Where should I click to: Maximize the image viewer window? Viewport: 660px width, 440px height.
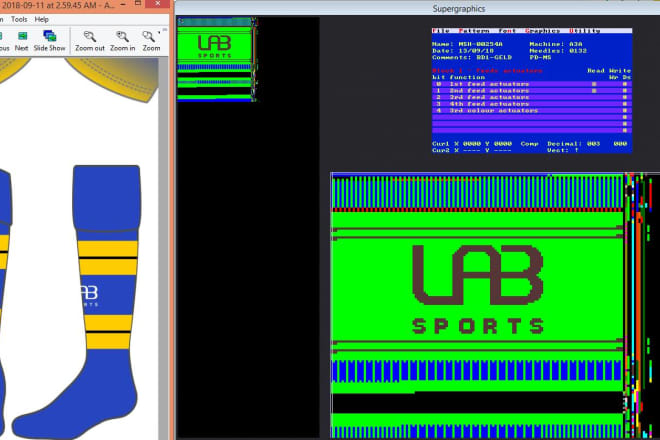click(x=138, y=4)
